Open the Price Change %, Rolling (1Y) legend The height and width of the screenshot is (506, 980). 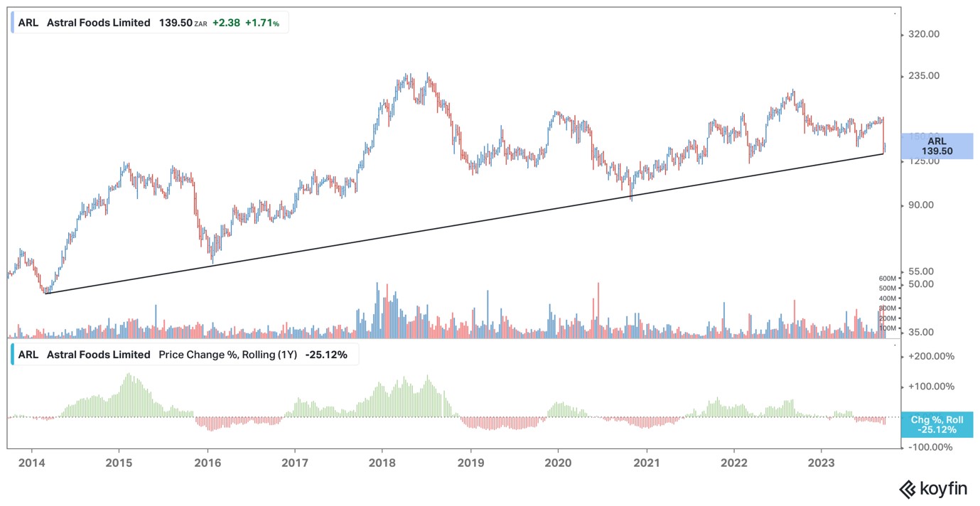point(185,355)
